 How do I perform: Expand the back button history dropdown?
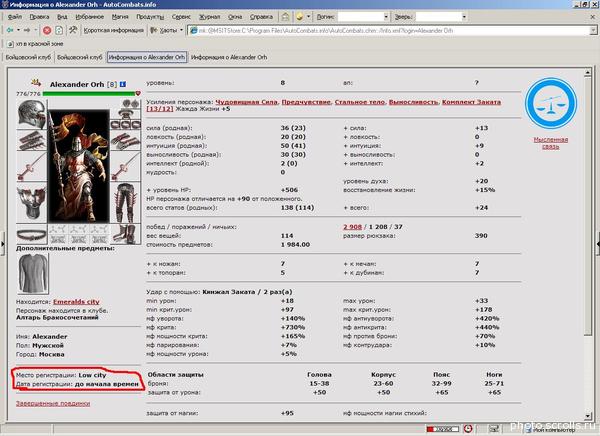18,30
